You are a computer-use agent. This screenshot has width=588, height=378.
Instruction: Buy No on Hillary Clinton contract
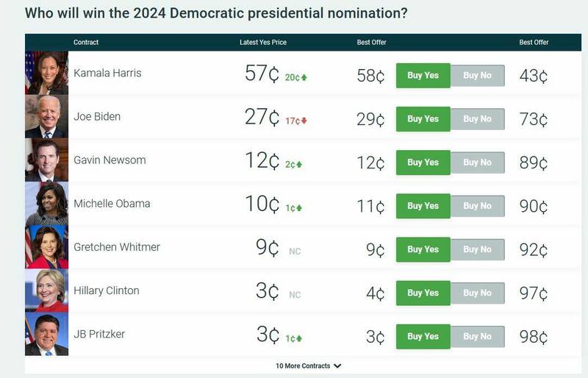tap(477, 293)
